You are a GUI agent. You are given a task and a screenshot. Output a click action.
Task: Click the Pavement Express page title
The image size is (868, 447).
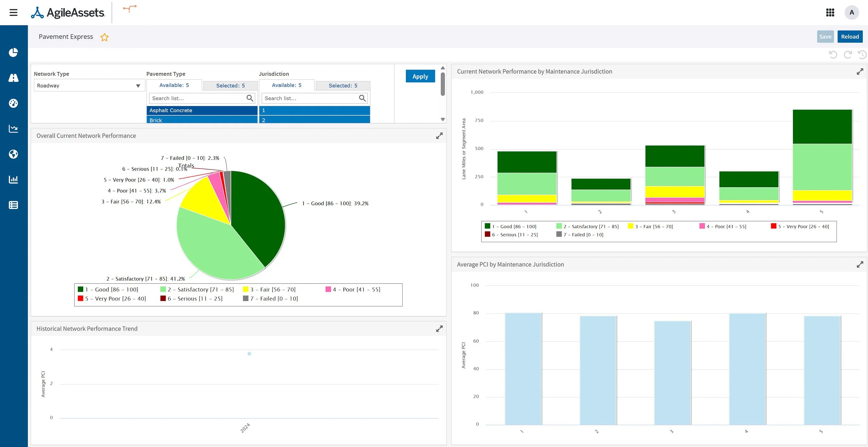point(66,37)
